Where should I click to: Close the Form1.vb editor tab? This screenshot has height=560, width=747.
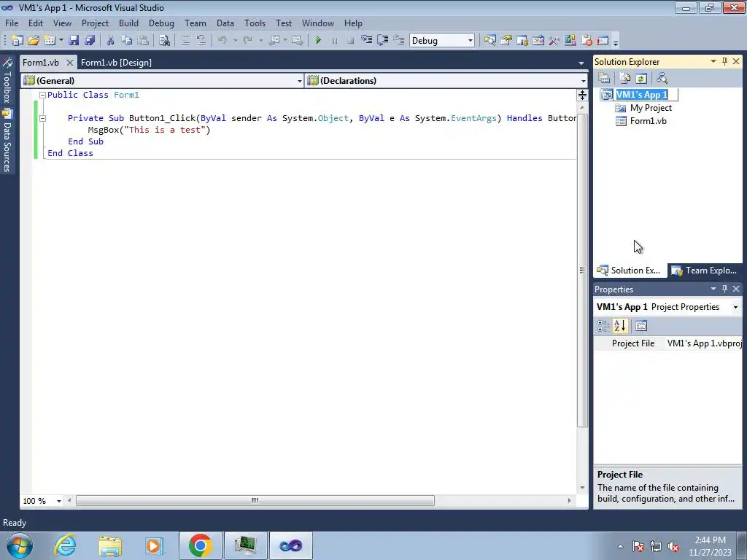[69, 63]
